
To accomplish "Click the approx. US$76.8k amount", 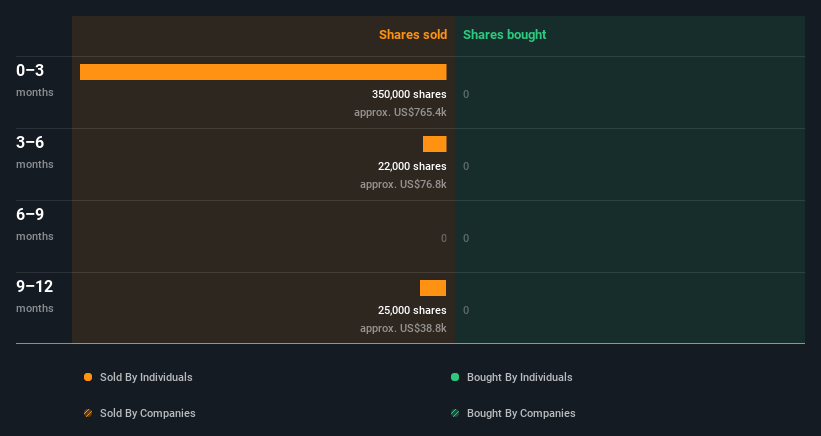I will 403,184.
